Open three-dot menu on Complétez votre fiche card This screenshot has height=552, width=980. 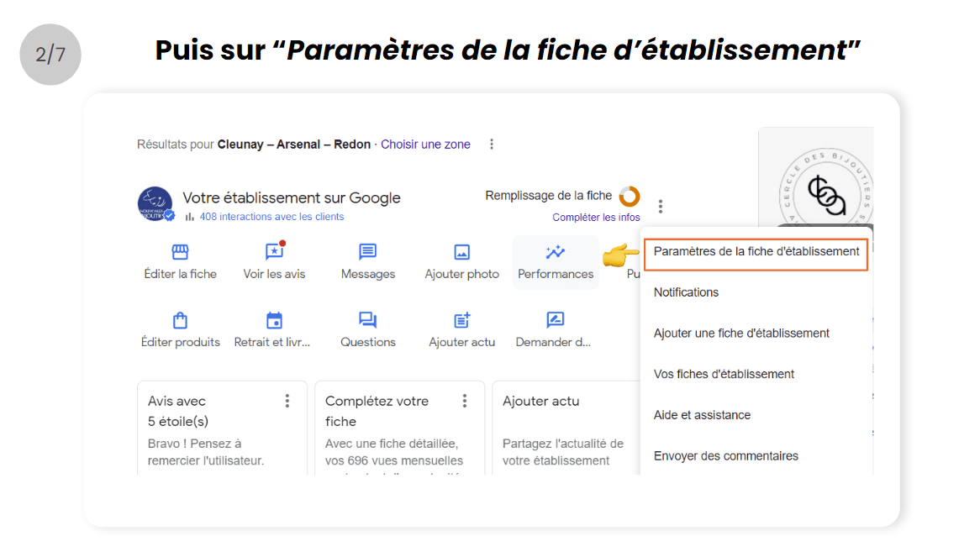coord(465,401)
